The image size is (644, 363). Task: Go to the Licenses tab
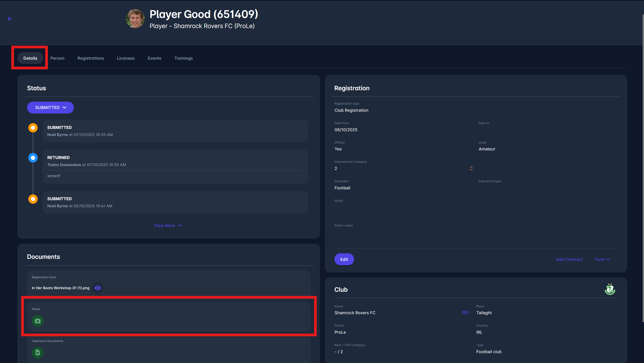125,58
